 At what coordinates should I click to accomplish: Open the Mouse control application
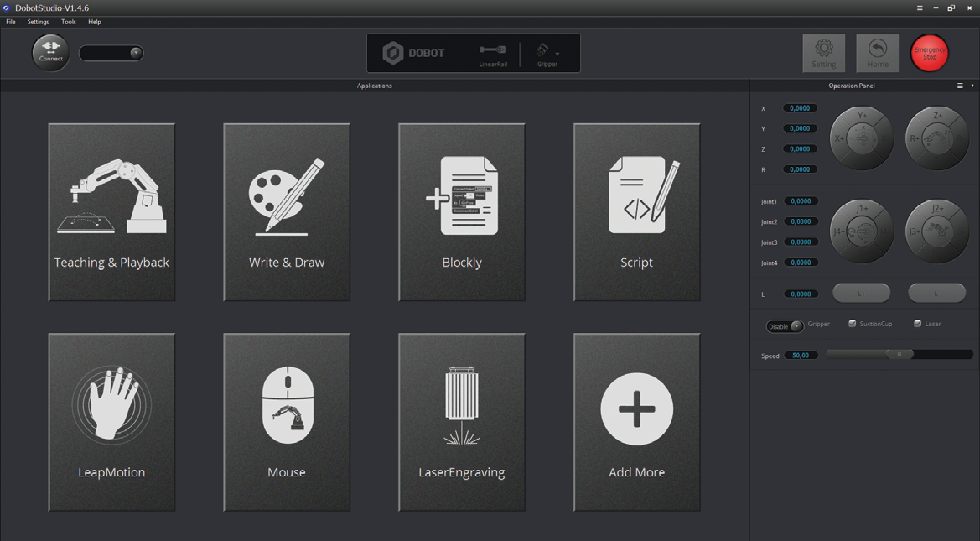tap(287, 422)
